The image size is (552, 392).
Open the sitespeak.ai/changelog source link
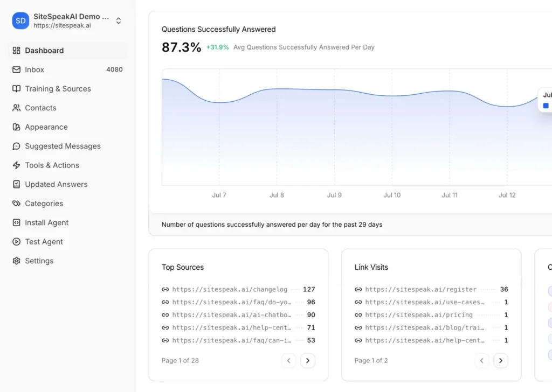(x=230, y=289)
